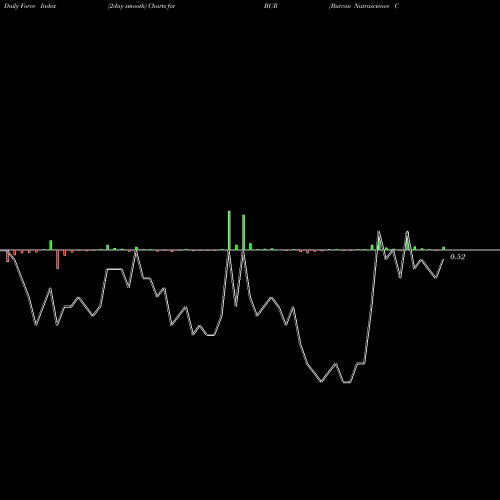The width and height of the screenshot is (500, 500).
Task: Click the 0.52 value label
Action: coord(457,257)
